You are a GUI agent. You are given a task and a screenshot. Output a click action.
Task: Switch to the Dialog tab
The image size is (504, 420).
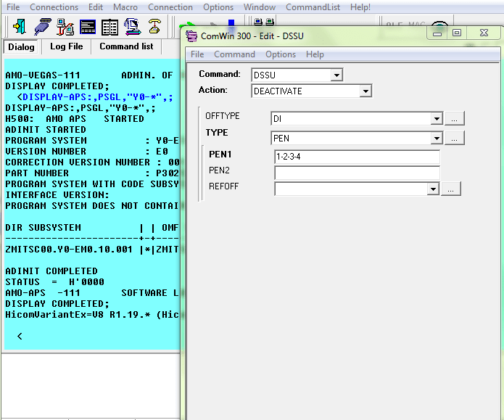pyautogui.click(x=21, y=47)
